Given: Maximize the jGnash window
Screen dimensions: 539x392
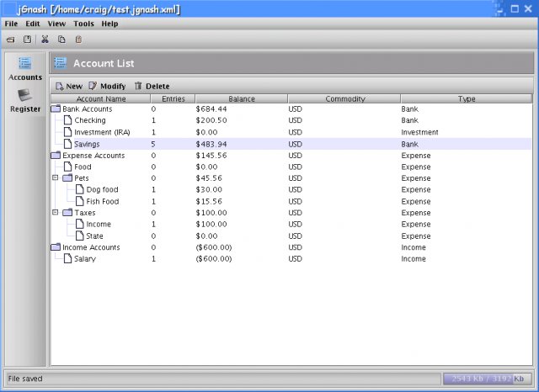Looking at the screenshot, I should tap(515, 8).
